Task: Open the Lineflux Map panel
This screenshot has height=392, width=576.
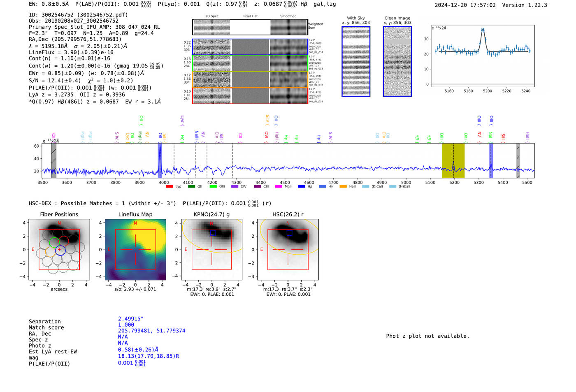Action: [x=135, y=249]
